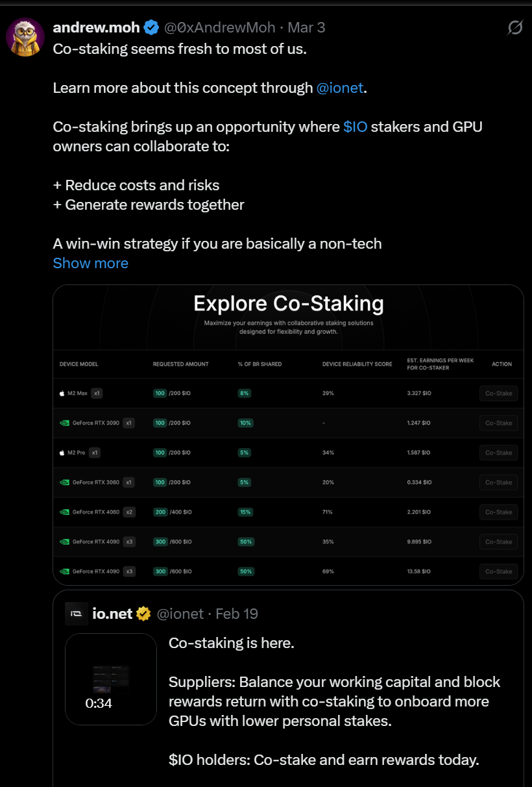
Task: Click the blue verified badge beside andrew.moh
Action: [x=151, y=28]
